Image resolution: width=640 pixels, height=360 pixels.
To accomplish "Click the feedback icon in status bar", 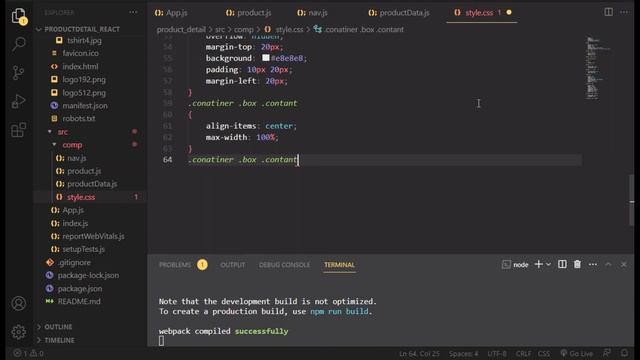I will coord(607,353).
